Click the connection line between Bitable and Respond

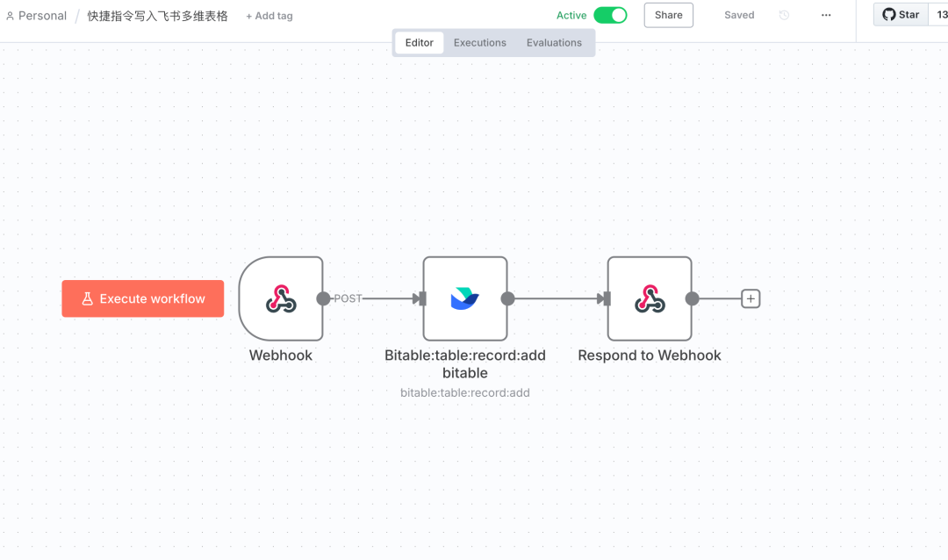pyautogui.click(x=557, y=298)
